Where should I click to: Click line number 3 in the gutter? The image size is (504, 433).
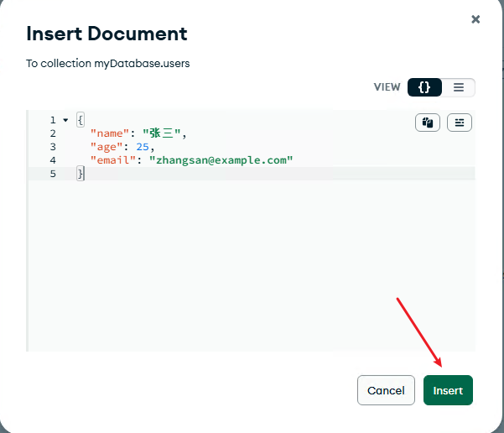pos(53,147)
